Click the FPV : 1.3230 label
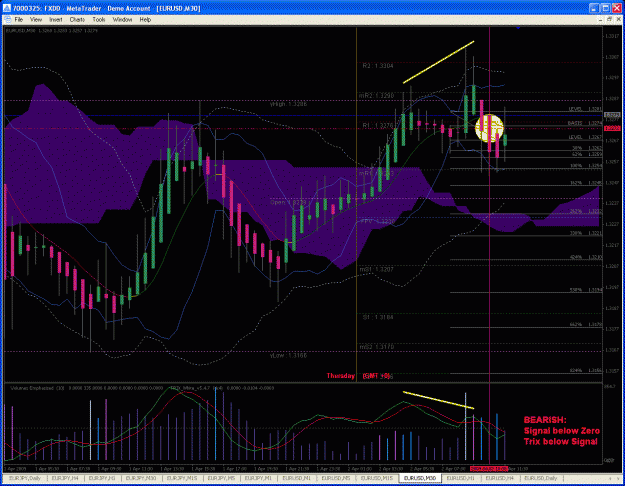This screenshot has width=625, height=486. coord(378,221)
